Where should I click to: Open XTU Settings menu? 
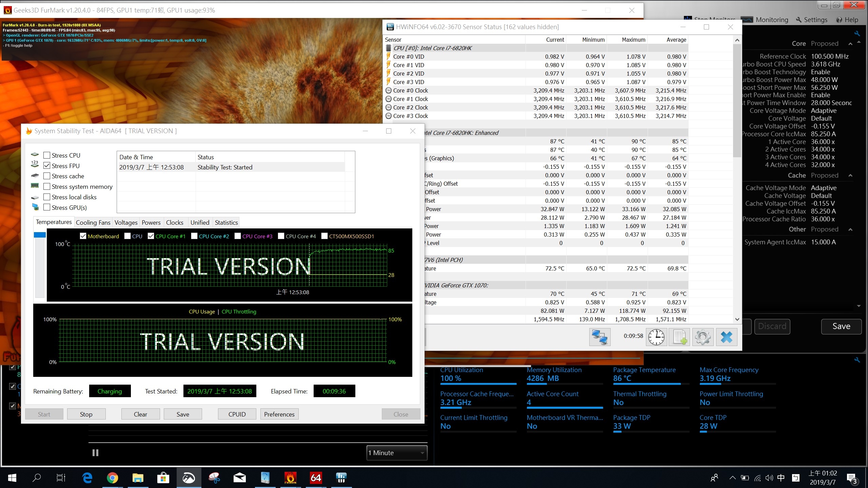point(811,20)
